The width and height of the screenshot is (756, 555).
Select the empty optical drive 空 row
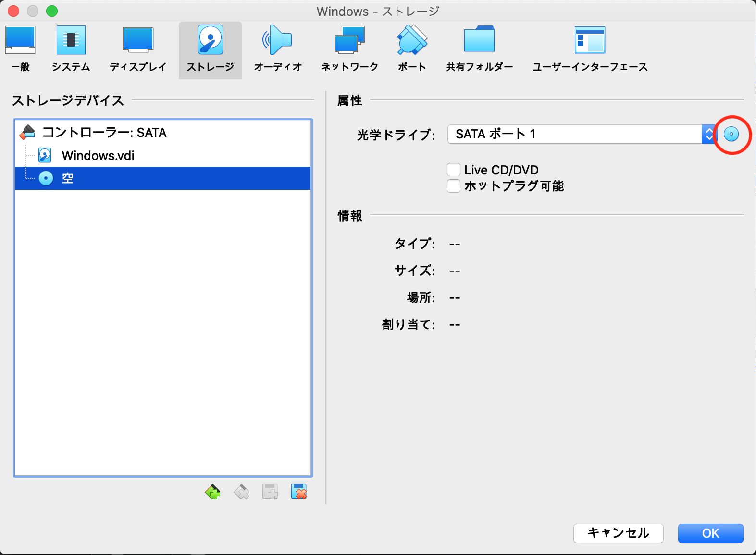[x=163, y=178]
